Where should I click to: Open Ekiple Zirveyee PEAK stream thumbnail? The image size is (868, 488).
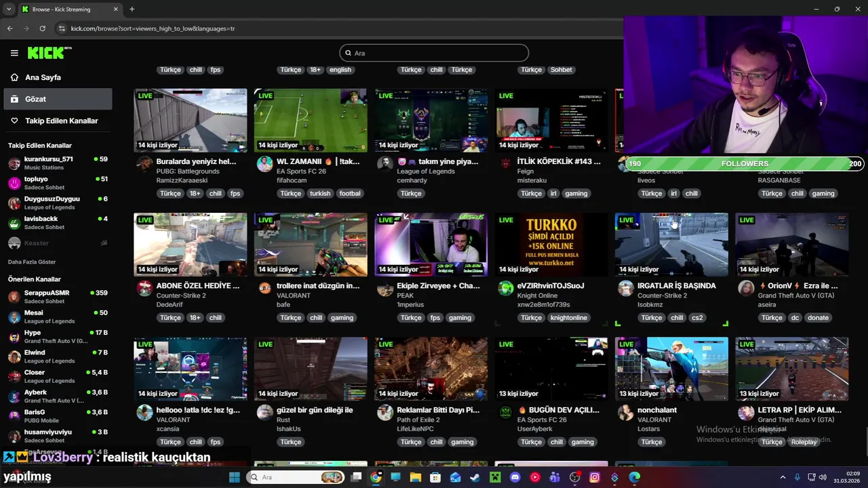[x=431, y=245]
